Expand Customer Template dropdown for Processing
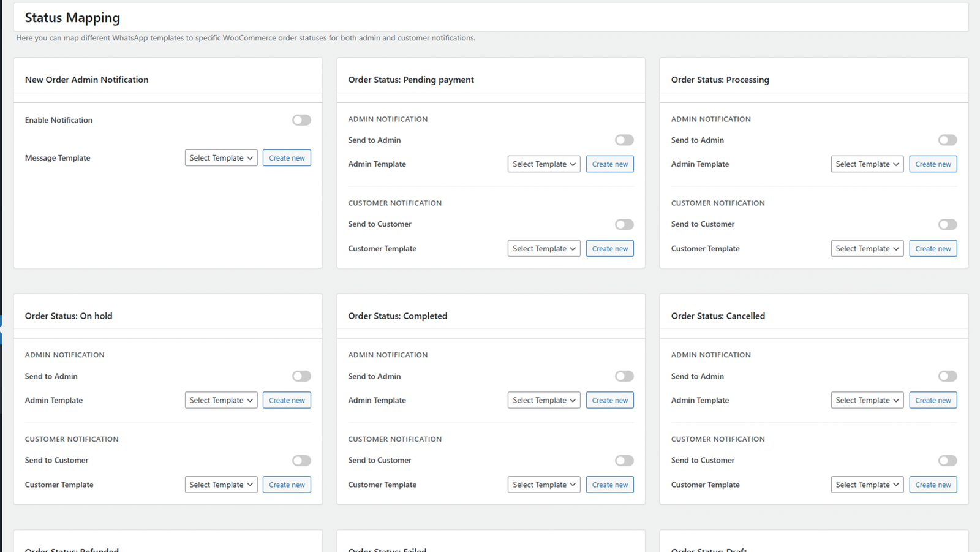 tap(867, 249)
